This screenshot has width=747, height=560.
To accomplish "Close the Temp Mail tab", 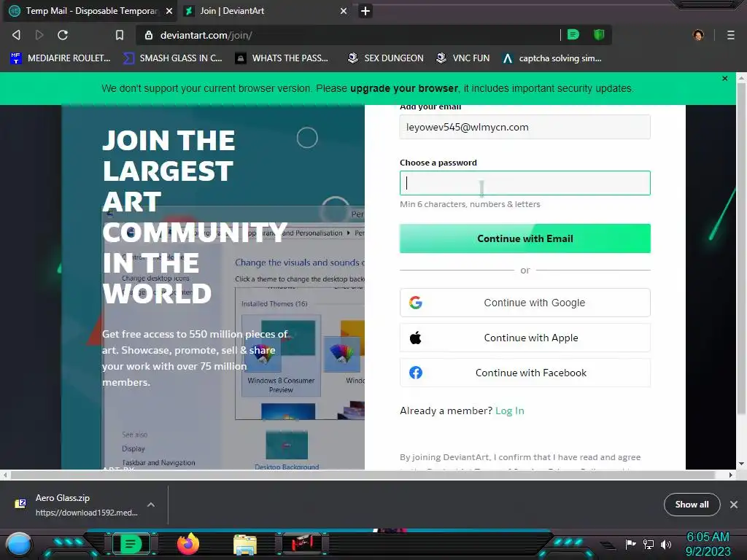I will pos(169,11).
